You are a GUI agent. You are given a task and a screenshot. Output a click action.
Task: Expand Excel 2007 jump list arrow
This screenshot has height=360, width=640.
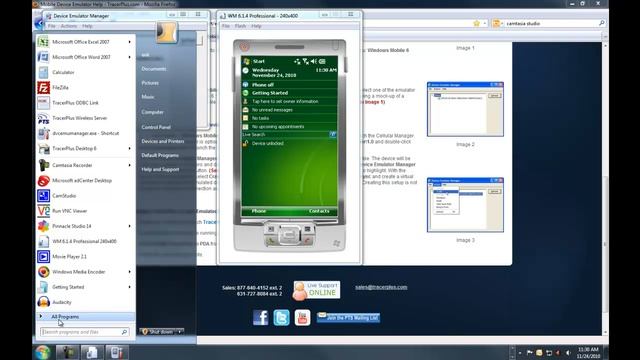point(130,42)
